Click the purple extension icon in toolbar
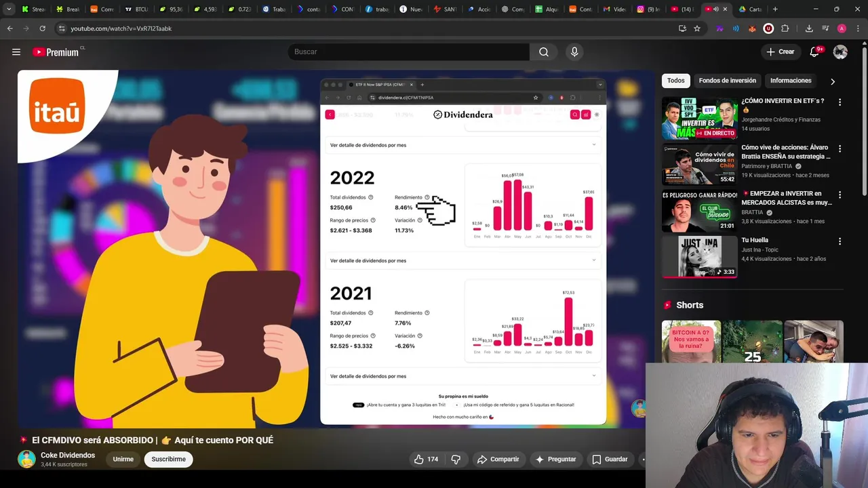Screen dimensions: 868x488 [x=719, y=28]
